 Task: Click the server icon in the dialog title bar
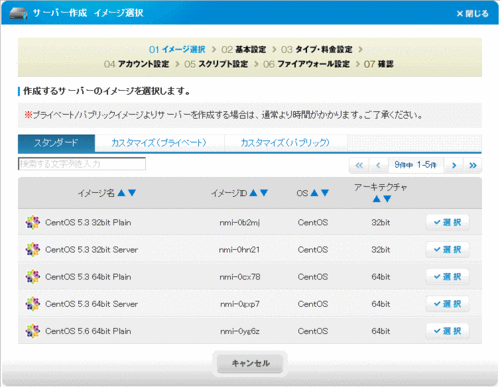pyautogui.click(x=19, y=13)
